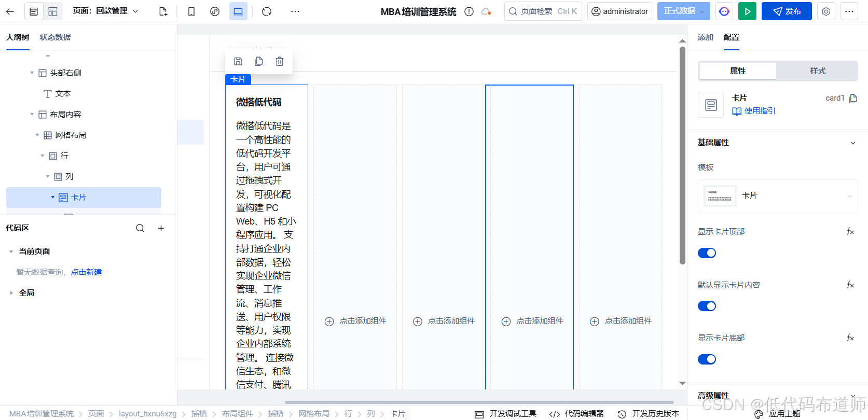
Task: Click the horizontal canvas scrollbar
Action: pyautogui.click(x=479, y=402)
